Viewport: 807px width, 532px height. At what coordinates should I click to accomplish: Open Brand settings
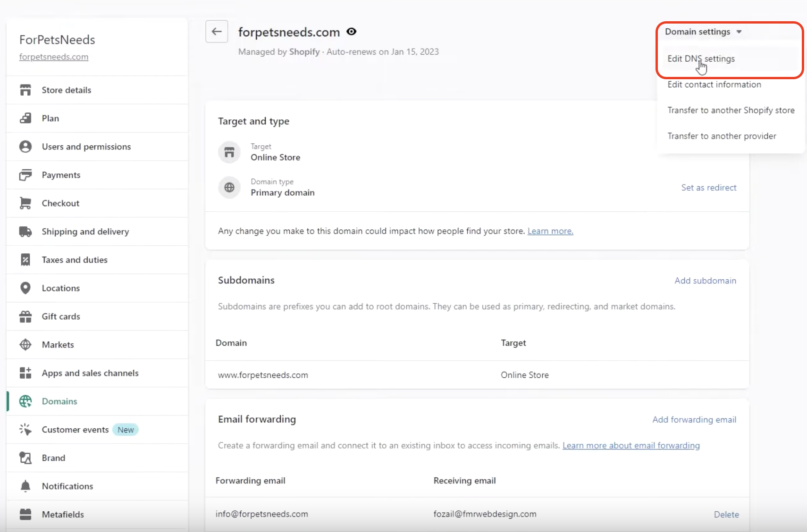click(x=97, y=458)
